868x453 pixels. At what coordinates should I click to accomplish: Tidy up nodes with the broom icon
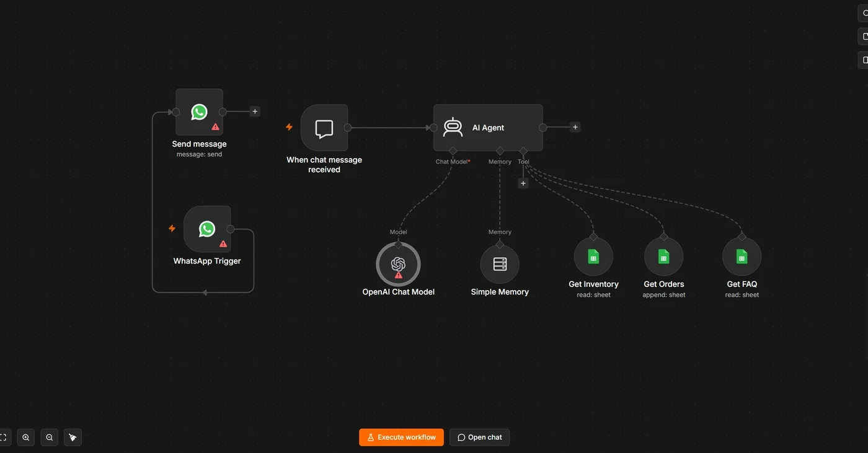[73, 438]
